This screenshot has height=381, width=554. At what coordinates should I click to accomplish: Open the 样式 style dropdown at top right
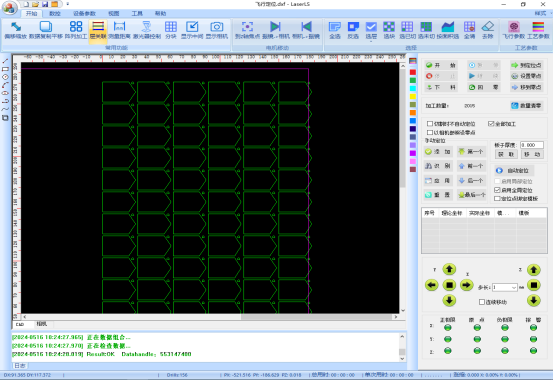pos(541,13)
